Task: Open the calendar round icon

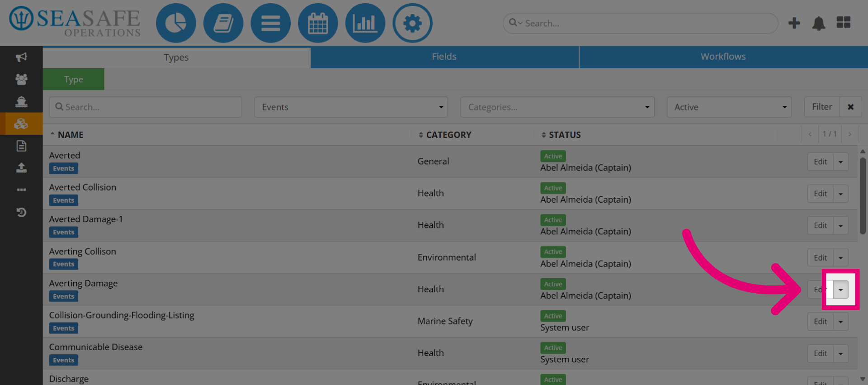Action: coord(318,23)
